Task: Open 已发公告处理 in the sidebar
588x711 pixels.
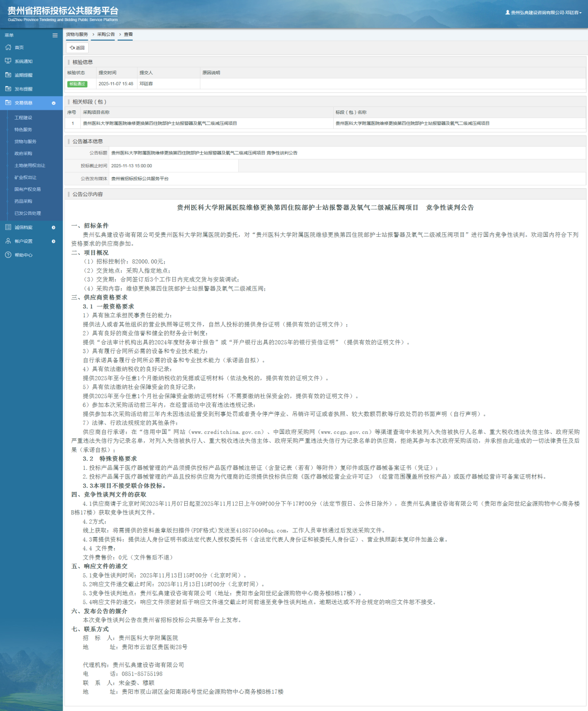Action: 27,213
